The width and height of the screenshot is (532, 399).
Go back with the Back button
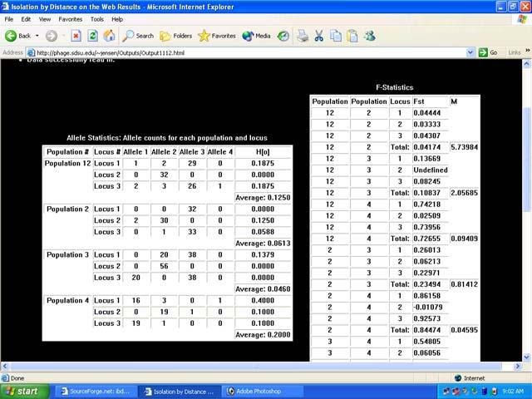(x=17, y=36)
